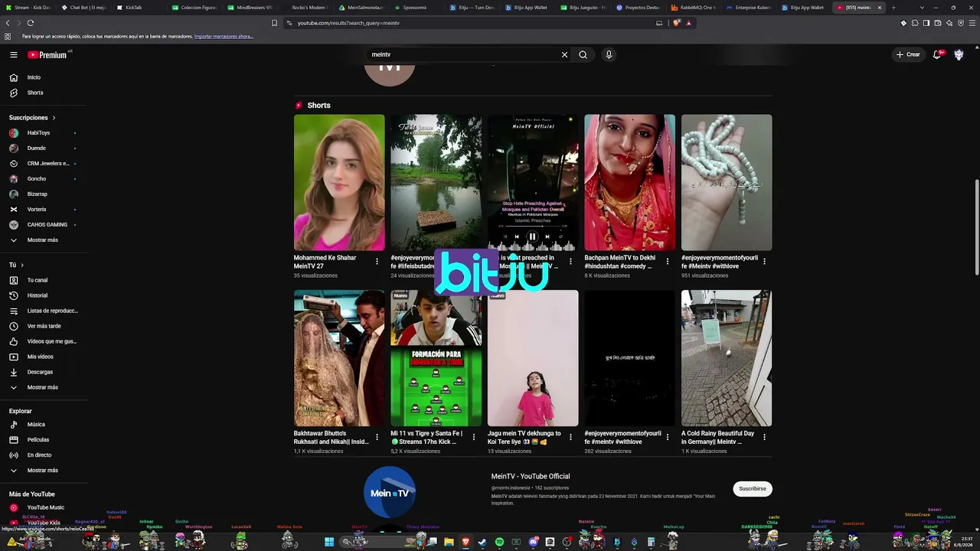
Task: Open the Suscripciones section chevron
Action: tap(54, 118)
